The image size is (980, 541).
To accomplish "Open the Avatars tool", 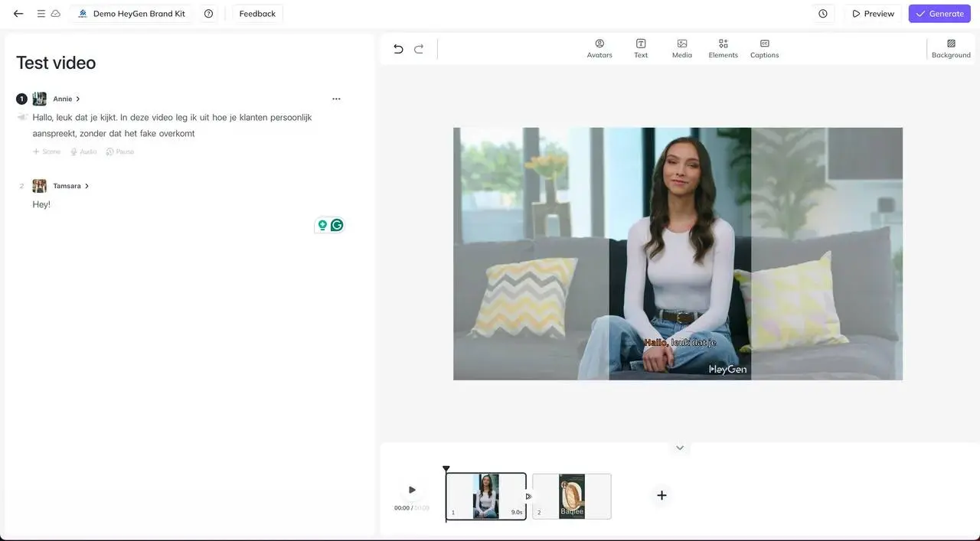I will point(599,49).
